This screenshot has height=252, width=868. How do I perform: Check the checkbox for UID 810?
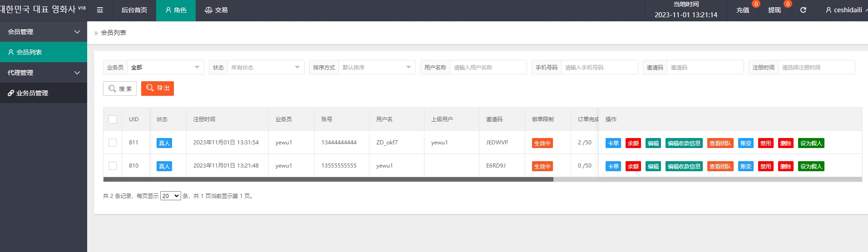[x=113, y=166]
